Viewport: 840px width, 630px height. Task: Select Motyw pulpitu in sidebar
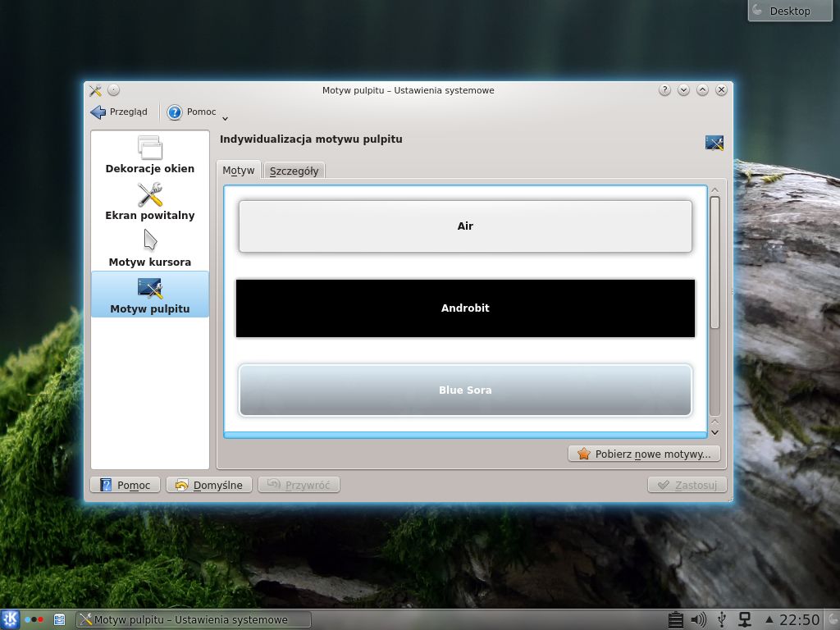149,294
